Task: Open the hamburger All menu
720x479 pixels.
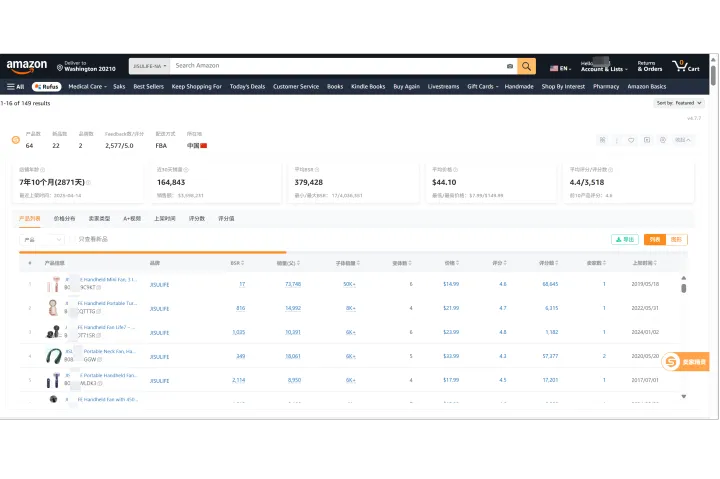Action: 16,86
